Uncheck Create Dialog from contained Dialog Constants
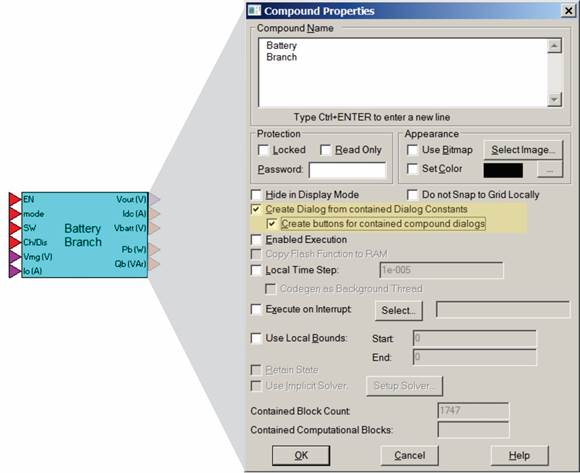Screen dimensions: 580x473 click(x=256, y=209)
